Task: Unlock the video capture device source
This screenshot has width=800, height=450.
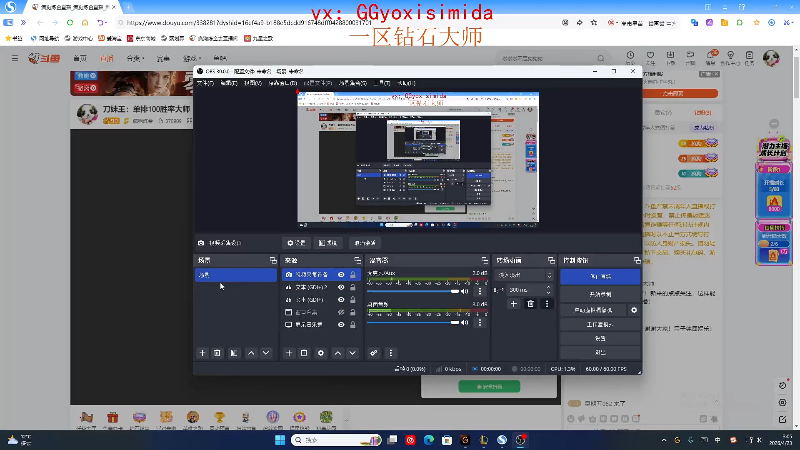Action: [353, 274]
